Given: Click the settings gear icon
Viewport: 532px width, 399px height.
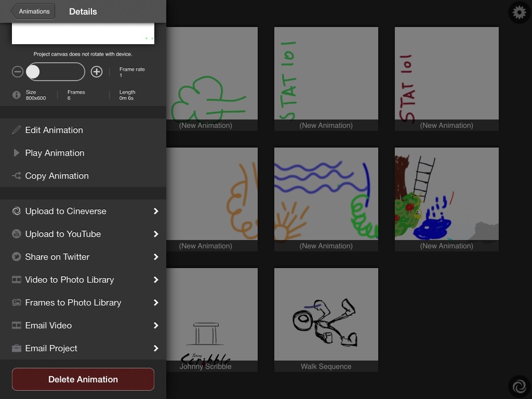Looking at the screenshot, I should 519,12.
